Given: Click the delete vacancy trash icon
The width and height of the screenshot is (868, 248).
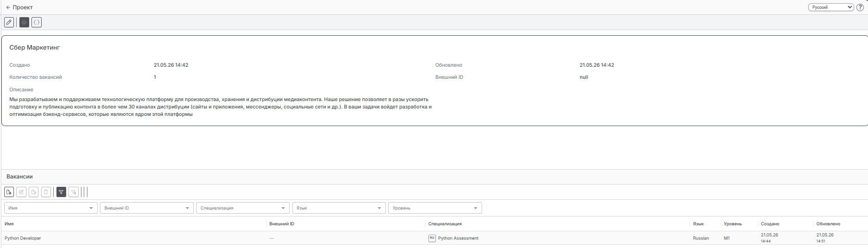Looking at the screenshot, I should coord(46,192).
